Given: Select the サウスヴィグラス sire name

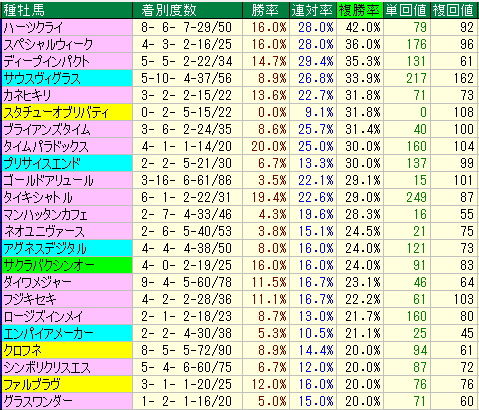Looking at the screenshot, I should click(42, 78).
